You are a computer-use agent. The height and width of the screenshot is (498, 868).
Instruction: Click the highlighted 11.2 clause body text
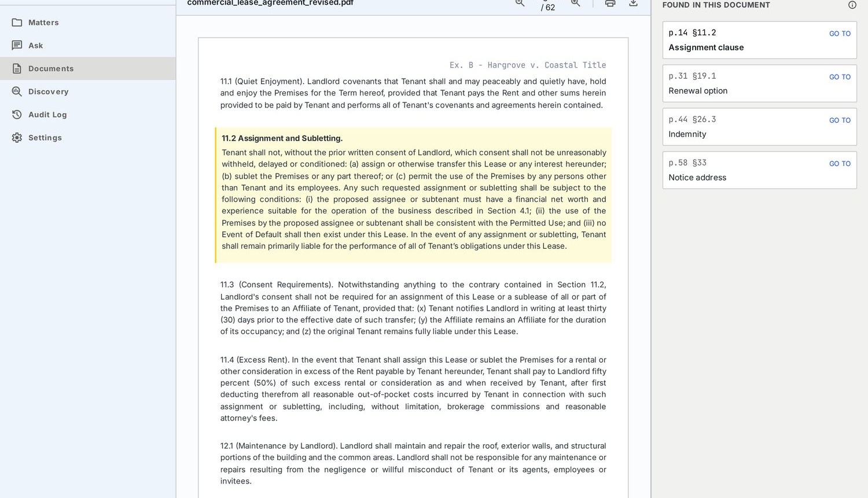[x=414, y=200]
